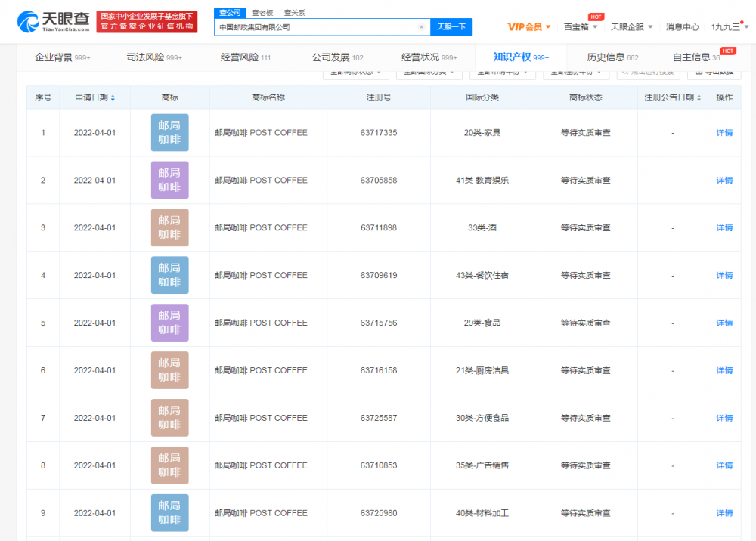Click the 邮局咖啡 trademark image in row 9
Image resolution: width=756 pixels, height=541 pixels.
[169, 513]
